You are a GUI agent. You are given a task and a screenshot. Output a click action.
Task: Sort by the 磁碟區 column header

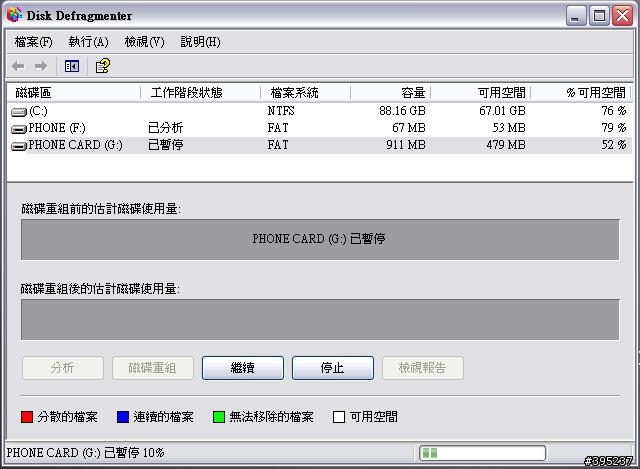click(74, 93)
